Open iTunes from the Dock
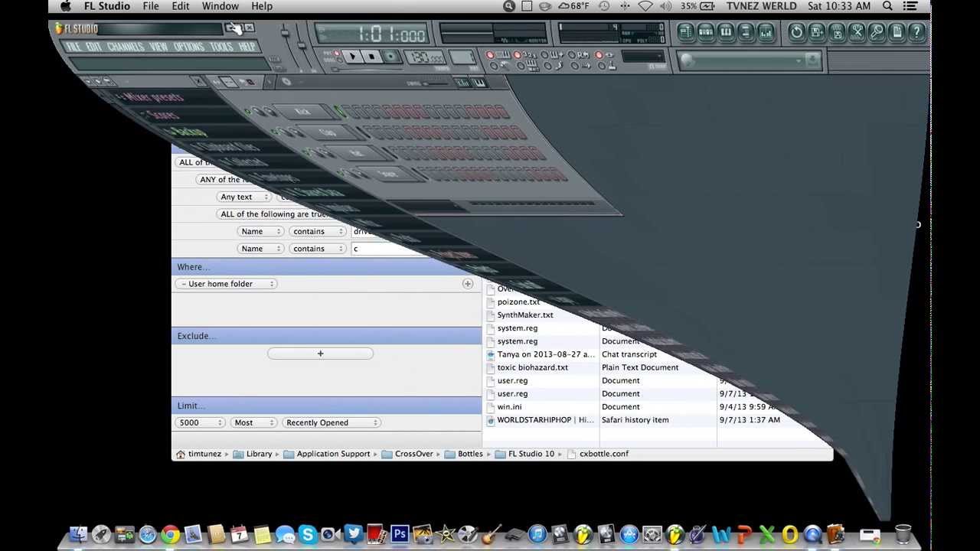 click(537, 534)
